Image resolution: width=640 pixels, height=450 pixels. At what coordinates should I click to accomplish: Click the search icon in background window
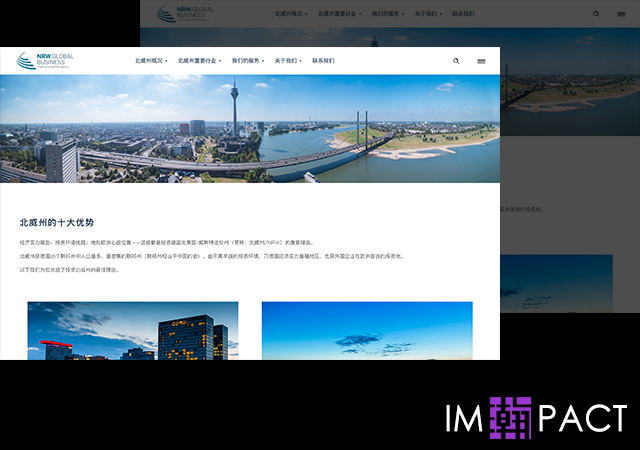click(x=596, y=14)
